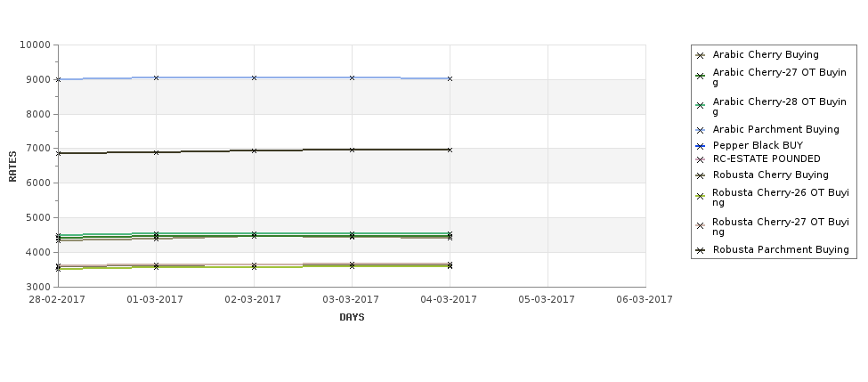Click the Arabic Cherry-28 OT Buying legend marker

tap(701, 105)
